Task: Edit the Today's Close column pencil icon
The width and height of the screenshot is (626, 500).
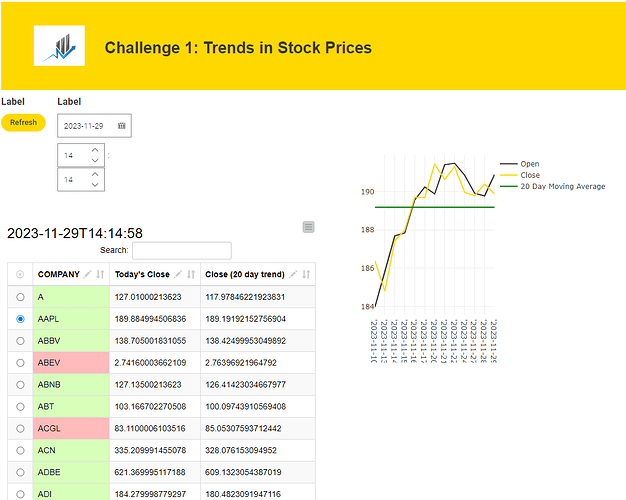Action: point(178,274)
